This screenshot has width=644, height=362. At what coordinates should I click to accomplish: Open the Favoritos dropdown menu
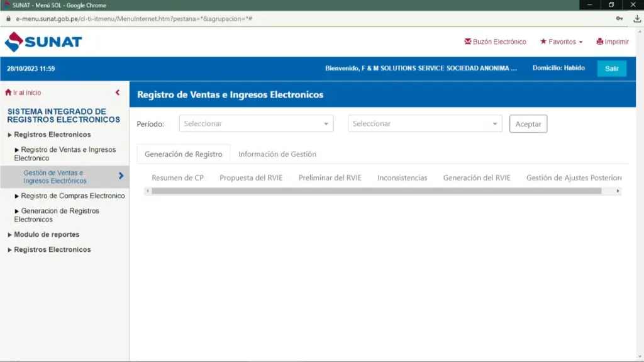pyautogui.click(x=561, y=42)
